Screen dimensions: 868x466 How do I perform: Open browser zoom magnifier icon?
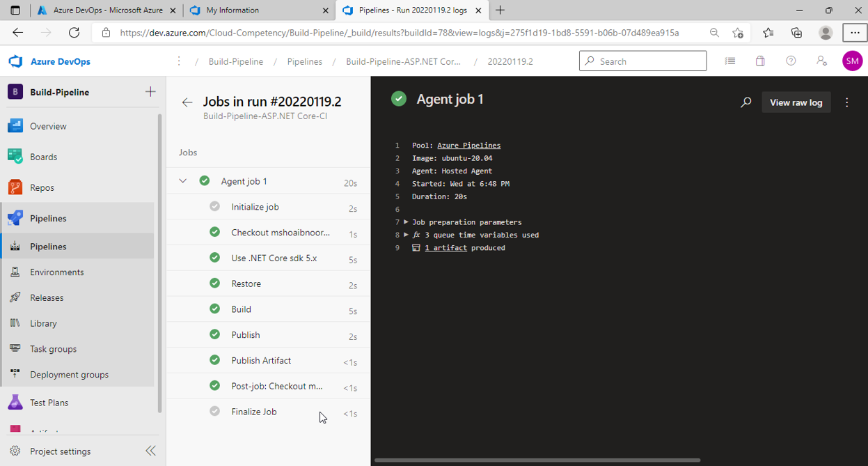(x=714, y=33)
